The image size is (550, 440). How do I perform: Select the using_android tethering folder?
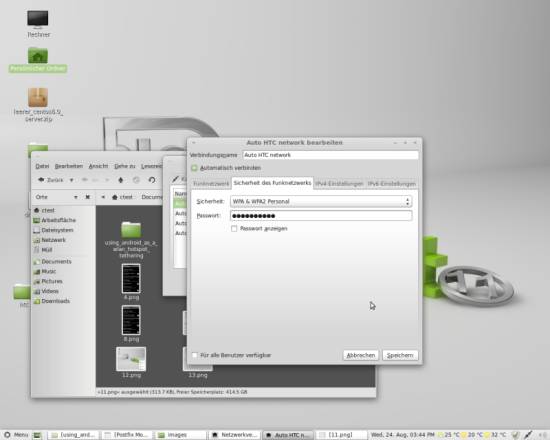(x=131, y=240)
